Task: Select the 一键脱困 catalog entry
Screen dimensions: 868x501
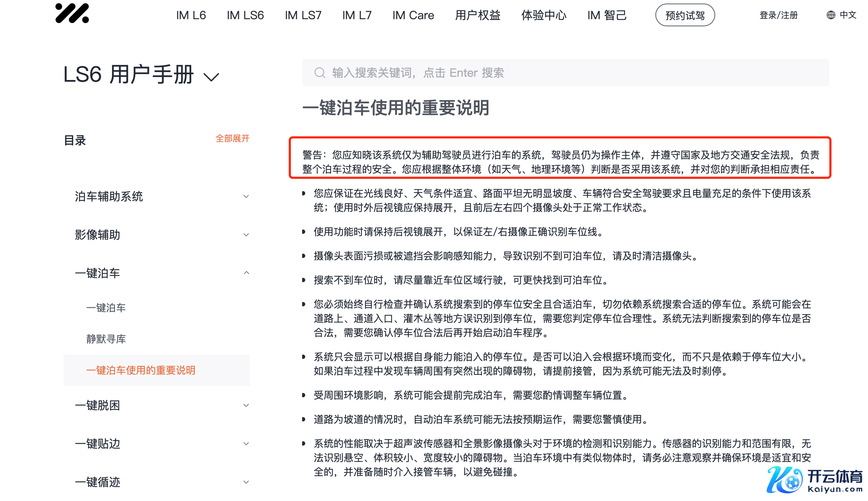Action: (x=97, y=405)
